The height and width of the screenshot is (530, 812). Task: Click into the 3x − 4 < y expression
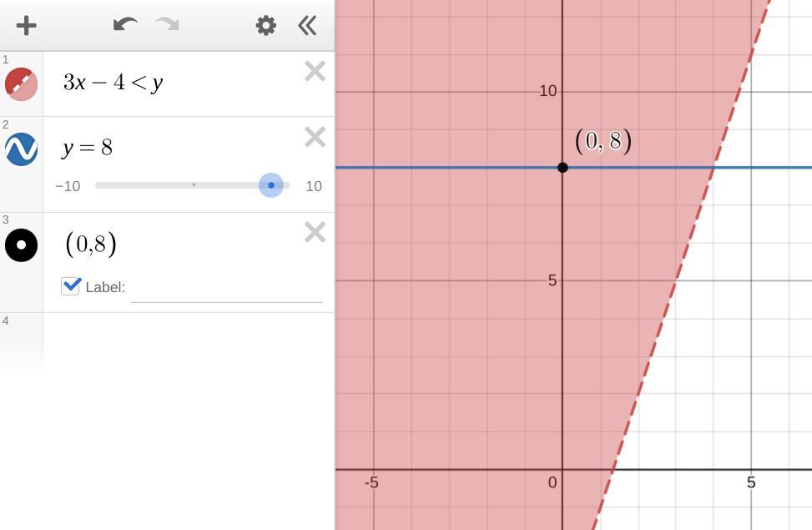point(113,83)
